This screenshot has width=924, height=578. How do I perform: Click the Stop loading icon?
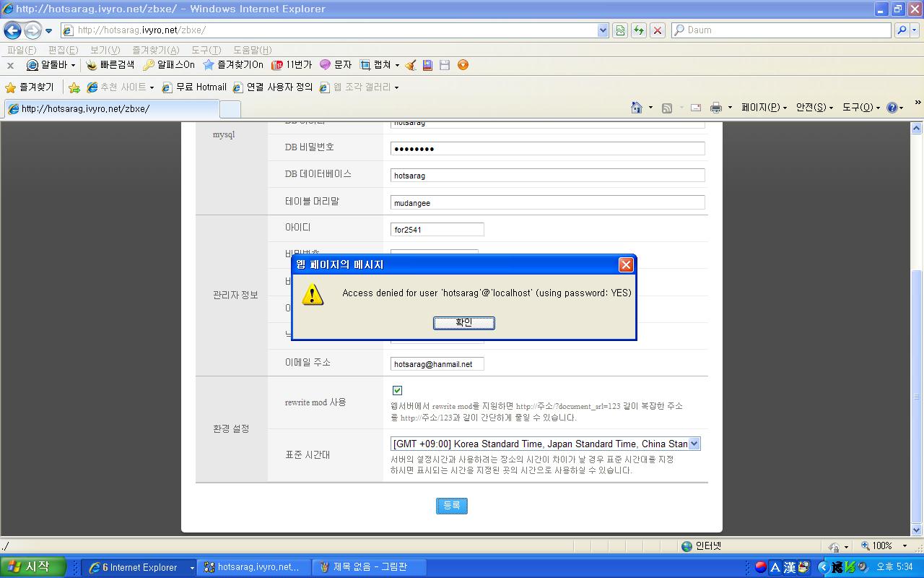657,30
